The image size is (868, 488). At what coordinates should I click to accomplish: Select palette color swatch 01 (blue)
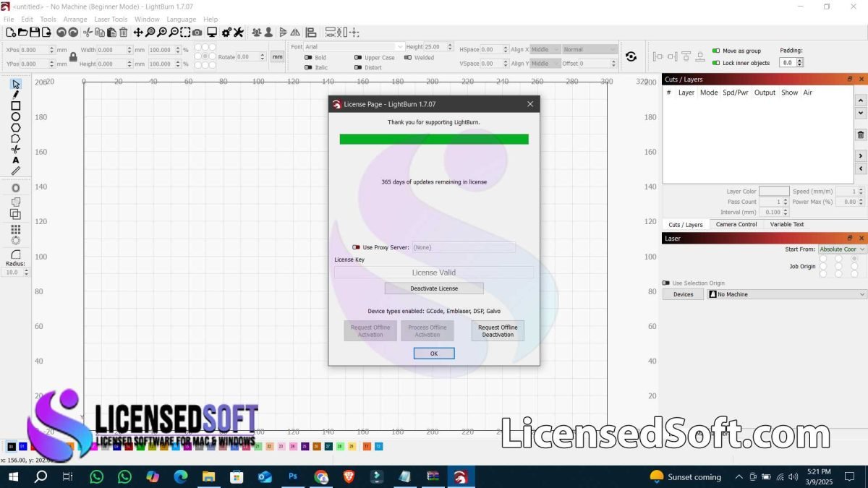pyautogui.click(x=23, y=447)
